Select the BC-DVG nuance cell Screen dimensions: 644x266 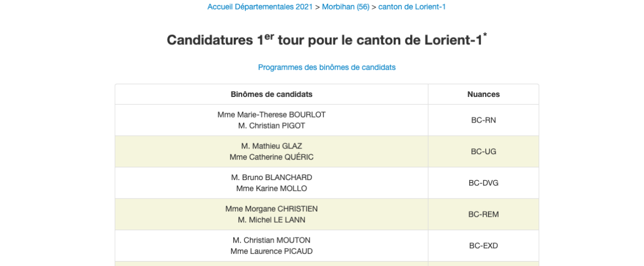click(x=483, y=183)
